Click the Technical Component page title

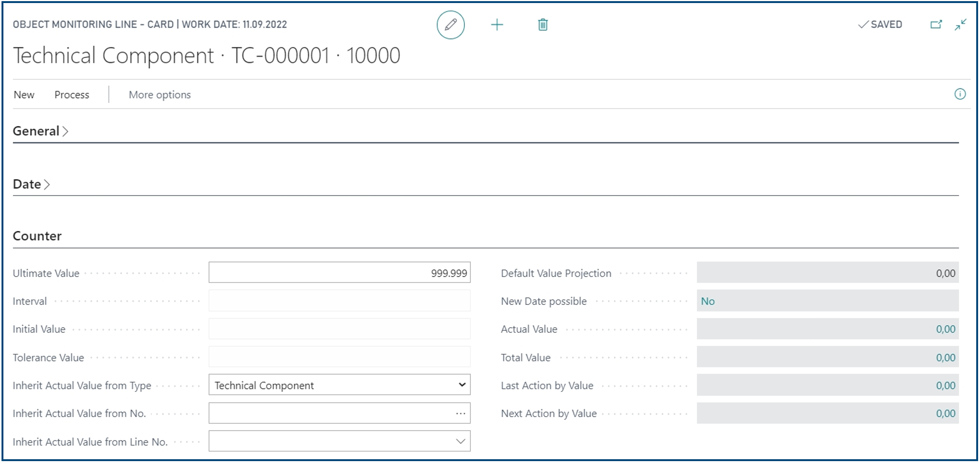(x=207, y=56)
